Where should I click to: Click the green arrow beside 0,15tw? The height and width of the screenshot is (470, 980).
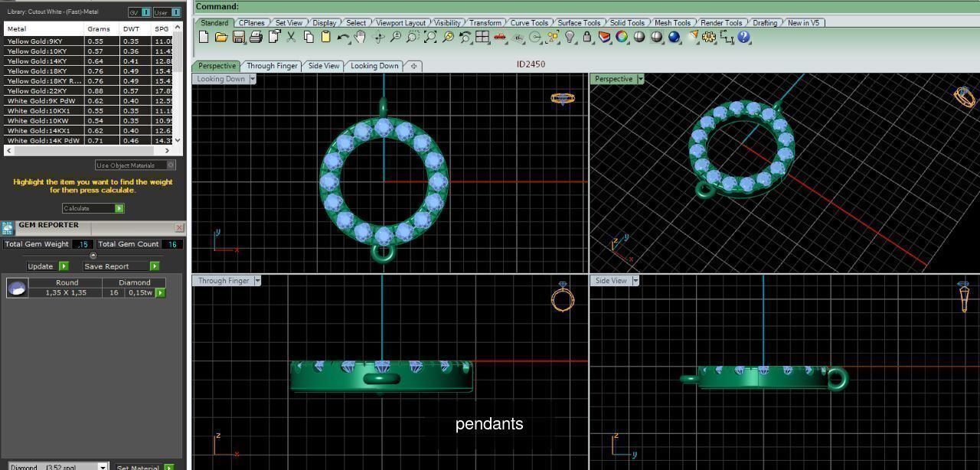tap(161, 292)
